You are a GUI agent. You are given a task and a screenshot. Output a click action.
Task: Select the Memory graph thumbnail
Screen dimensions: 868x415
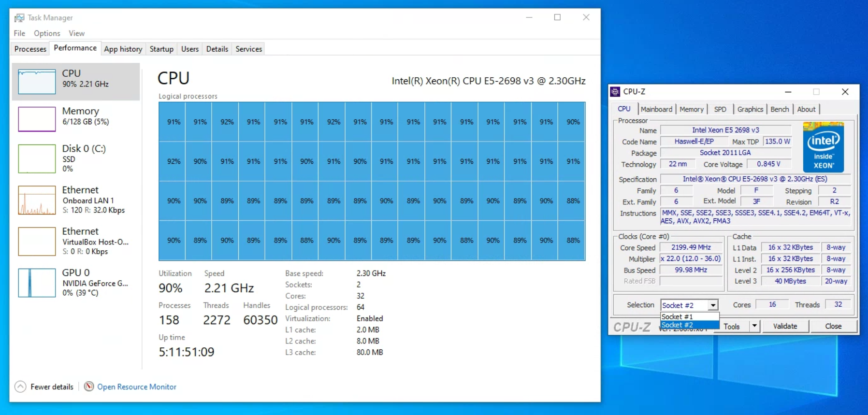(x=37, y=119)
